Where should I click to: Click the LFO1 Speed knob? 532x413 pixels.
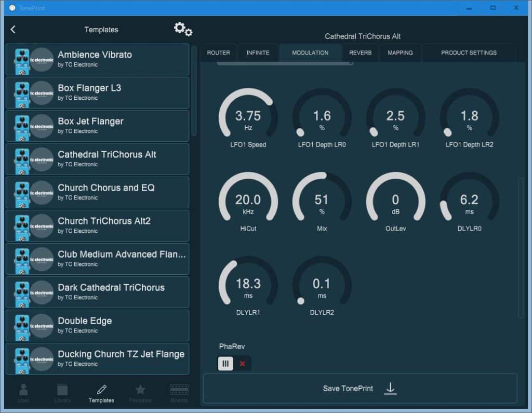click(248, 117)
